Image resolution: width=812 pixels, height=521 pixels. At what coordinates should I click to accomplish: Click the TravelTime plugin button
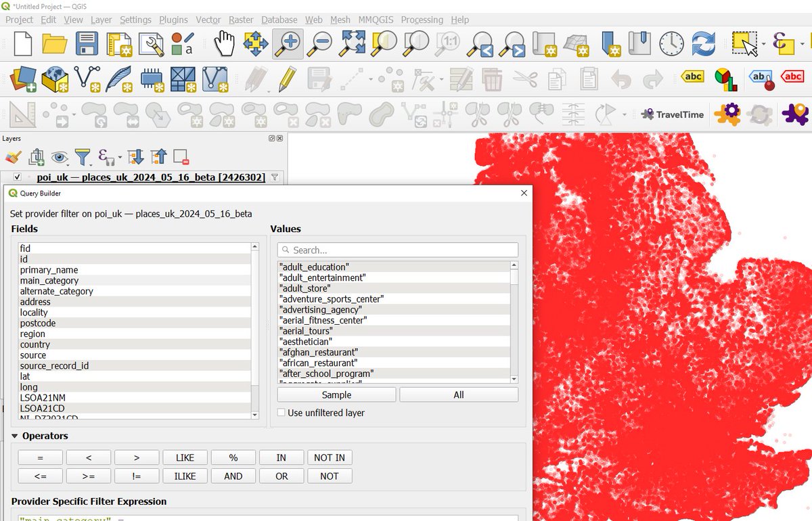673,114
